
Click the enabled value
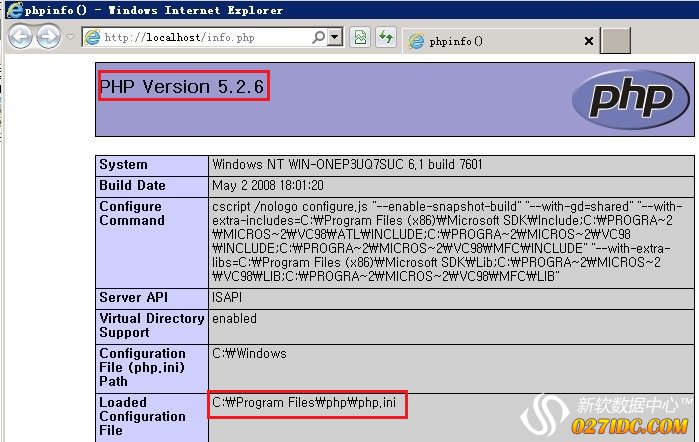click(234, 318)
